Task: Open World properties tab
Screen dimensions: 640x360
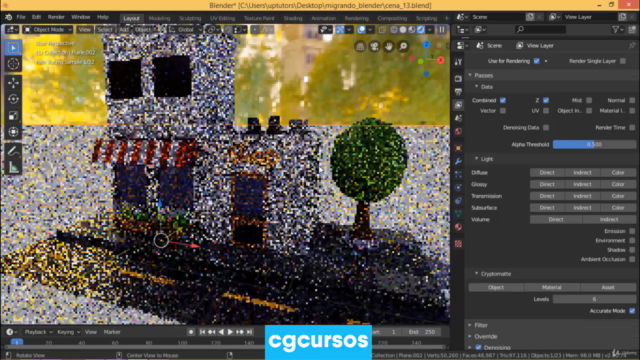Action: coord(458,132)
